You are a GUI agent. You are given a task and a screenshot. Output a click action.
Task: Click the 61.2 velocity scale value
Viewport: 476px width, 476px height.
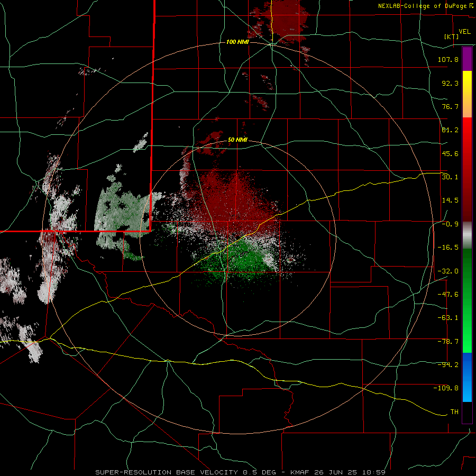(x=450, y=130)
